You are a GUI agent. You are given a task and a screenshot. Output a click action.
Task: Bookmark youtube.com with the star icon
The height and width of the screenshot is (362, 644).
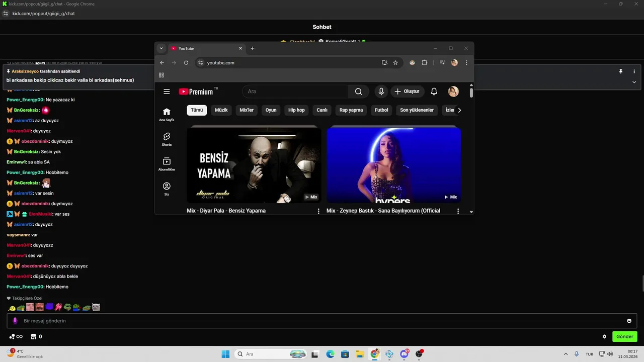[x=395, y=63]
